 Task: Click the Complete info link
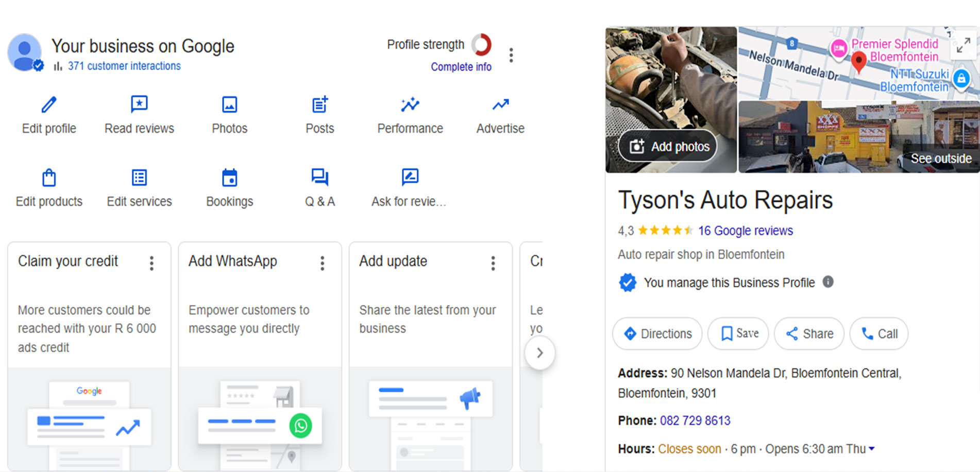tap(461, 67)
